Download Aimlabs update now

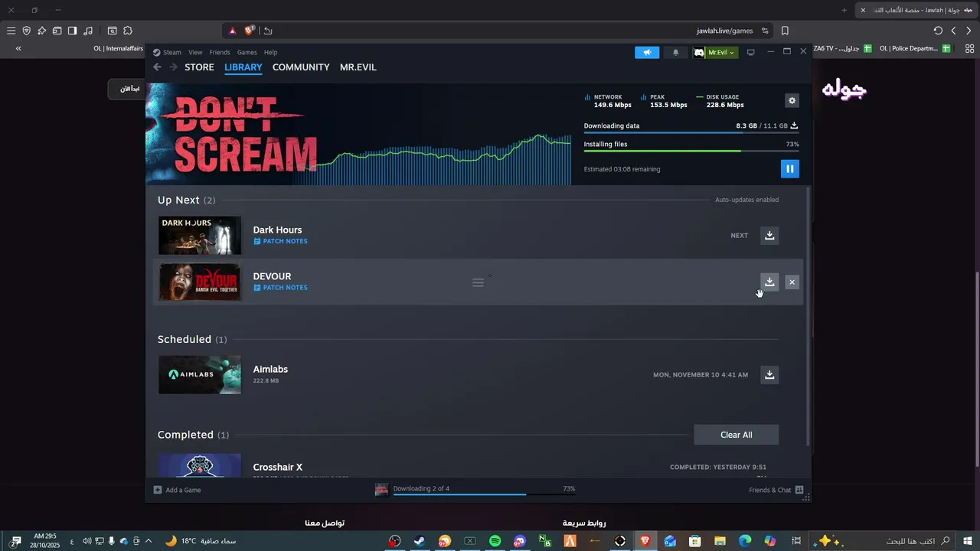(x=769, y=375)
